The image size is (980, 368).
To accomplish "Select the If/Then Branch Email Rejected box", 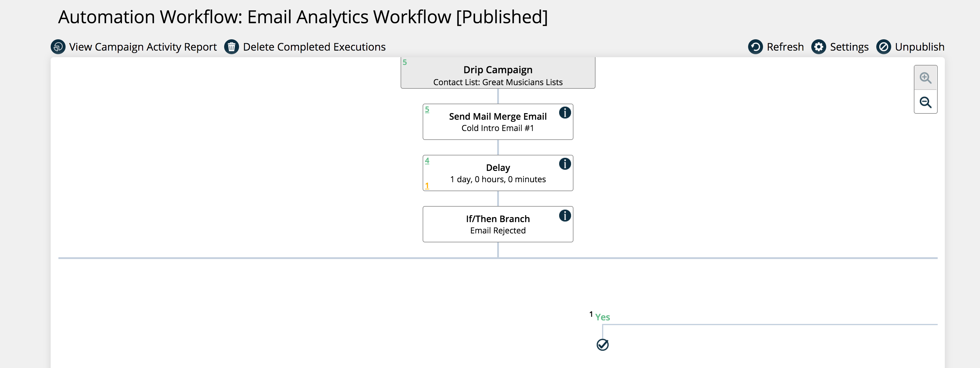I will pos(498,224).
